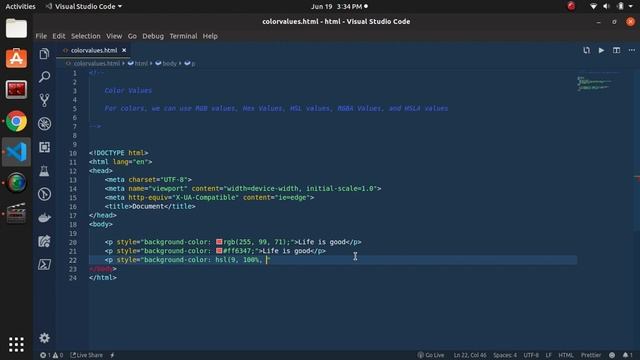Screen dimensions: 640x360
Task: Open the globe browser icon in dock
Action: 16,182
